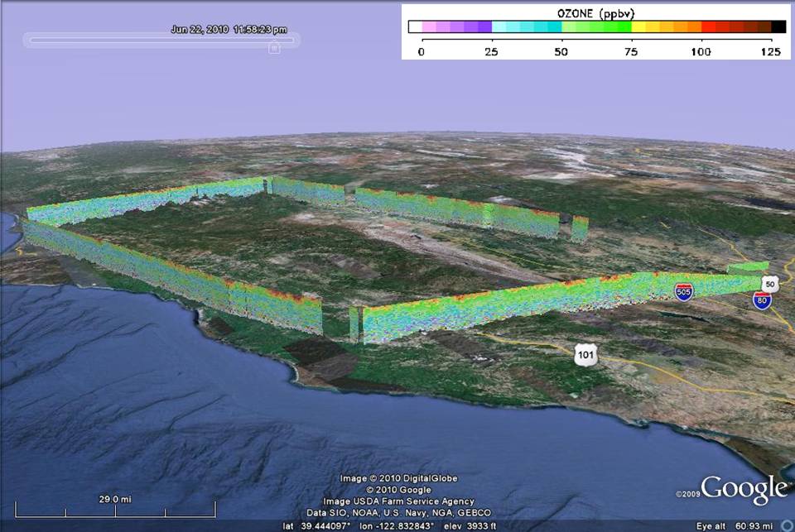
Task: Click the Image USDA Farm Service Agency credit
Action: [x=398, y=501]
